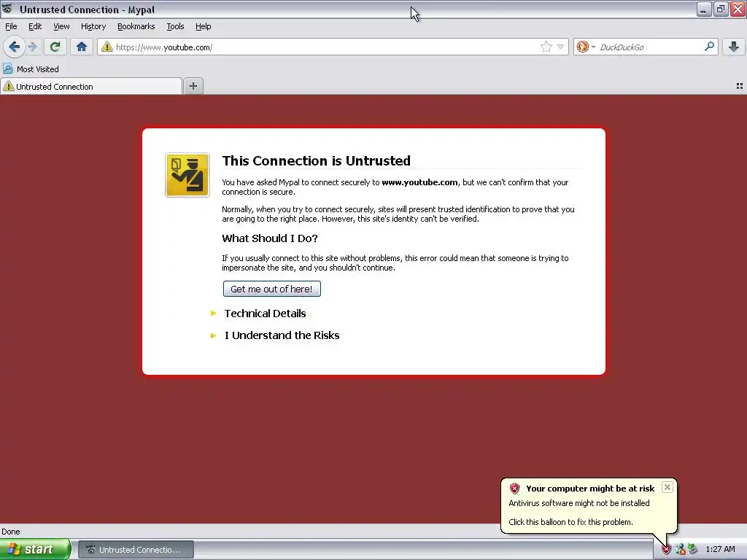Viewport: 747px width, 560px height.
Task: Expand I Understand the Risks section
Action: tap(282, 335)
